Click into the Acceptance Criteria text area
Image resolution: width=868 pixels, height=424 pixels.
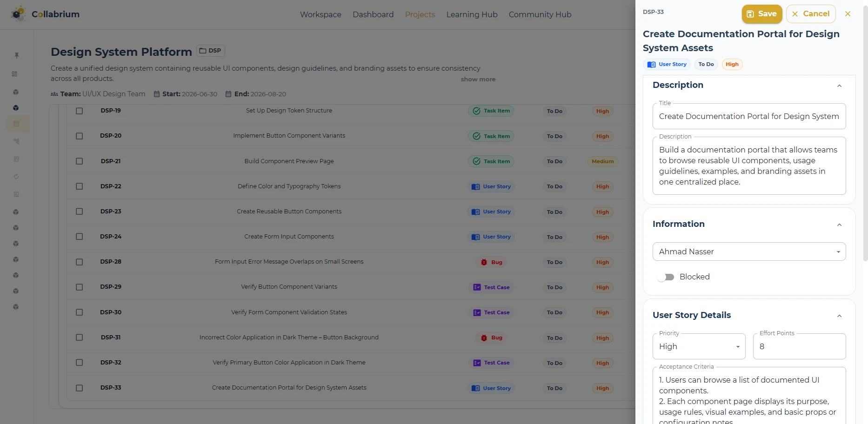pyautogui.click(x=749, y=396)
